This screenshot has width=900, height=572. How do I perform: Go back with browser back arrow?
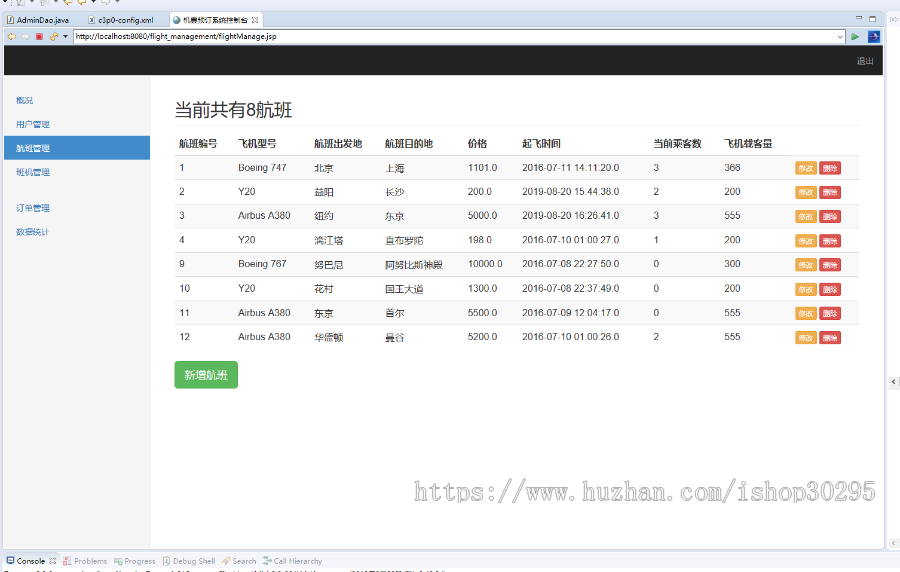[x=11, y=37]
